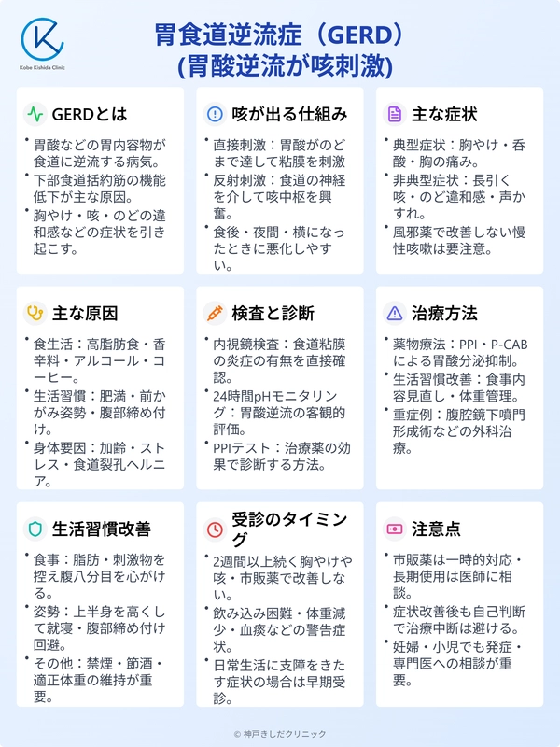The width and height of the screenshot is (560, 747).
Task: Click the 検査と診断 card heading
Action: pos(273,313)
